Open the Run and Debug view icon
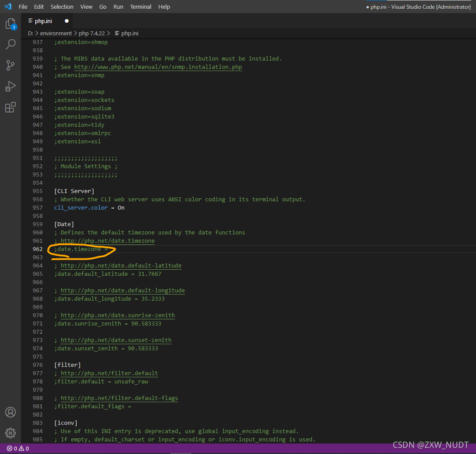 10,86
